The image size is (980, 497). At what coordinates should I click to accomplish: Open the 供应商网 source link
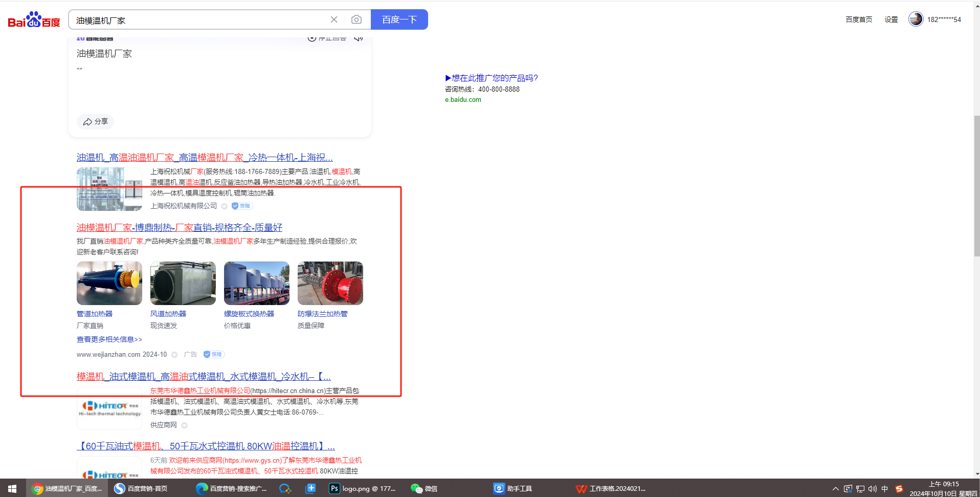tap(164, 425)
